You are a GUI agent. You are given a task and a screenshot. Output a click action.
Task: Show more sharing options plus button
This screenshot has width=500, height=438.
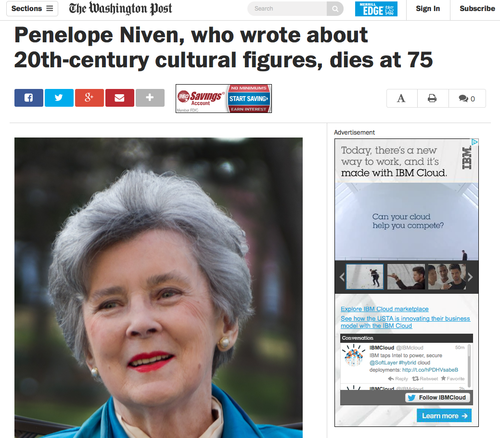[x=150, y=98]
